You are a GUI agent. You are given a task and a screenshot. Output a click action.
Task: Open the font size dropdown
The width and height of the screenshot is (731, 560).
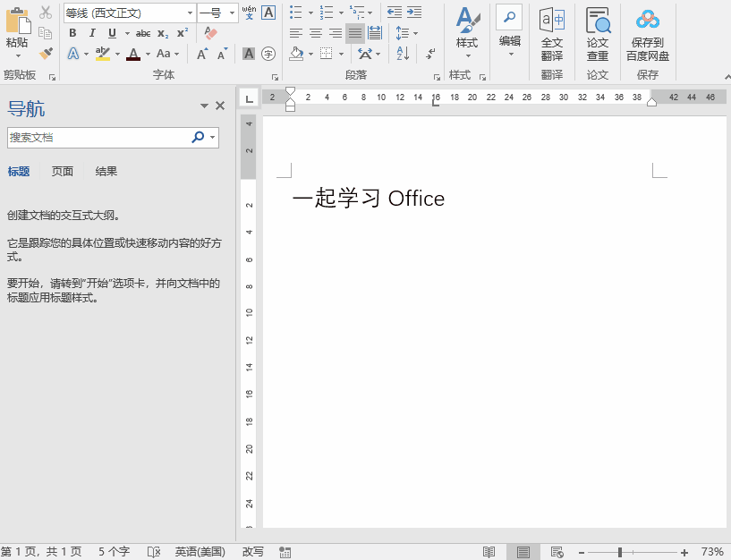click(232, 13)
